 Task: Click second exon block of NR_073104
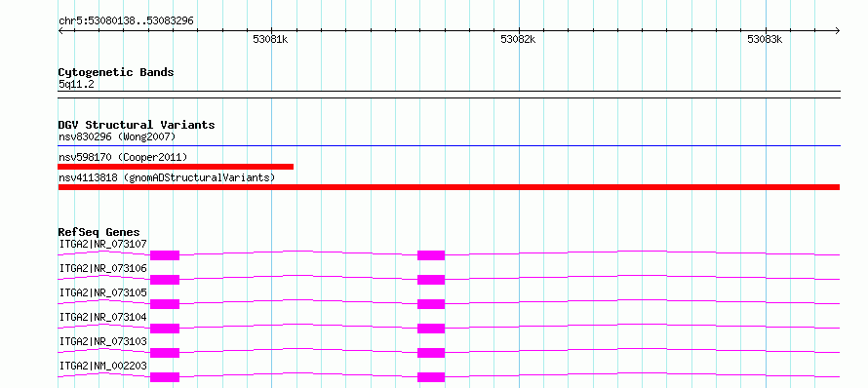[431, 329]
